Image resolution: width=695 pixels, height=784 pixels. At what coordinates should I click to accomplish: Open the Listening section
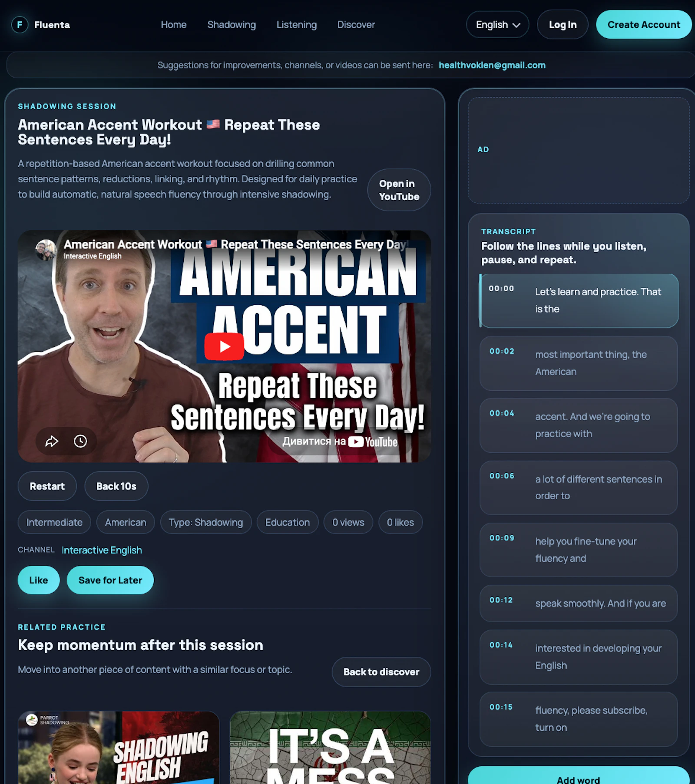(297, 25)
